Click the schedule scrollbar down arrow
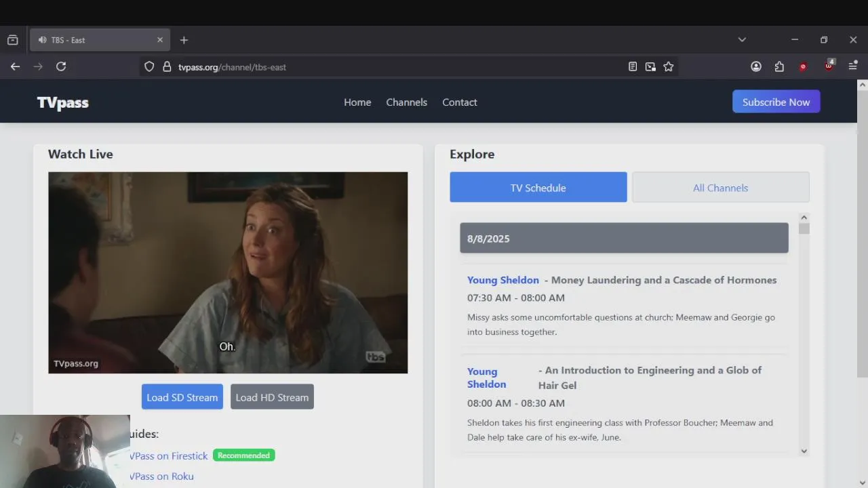Image resolution: width=868 pixels, height=488 pixels. coord(804,451)
